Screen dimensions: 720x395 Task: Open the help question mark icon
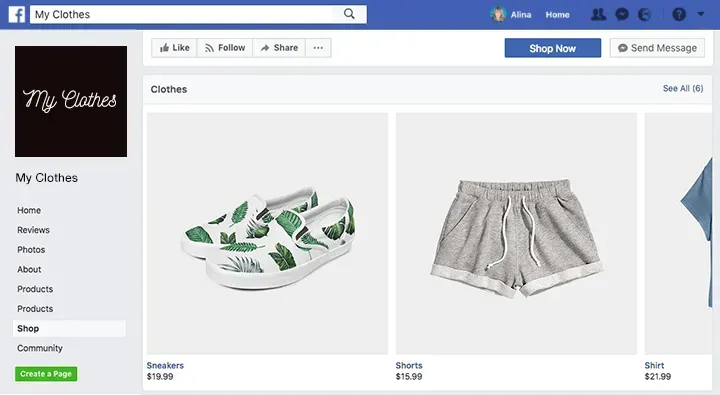tap(679, 15)
